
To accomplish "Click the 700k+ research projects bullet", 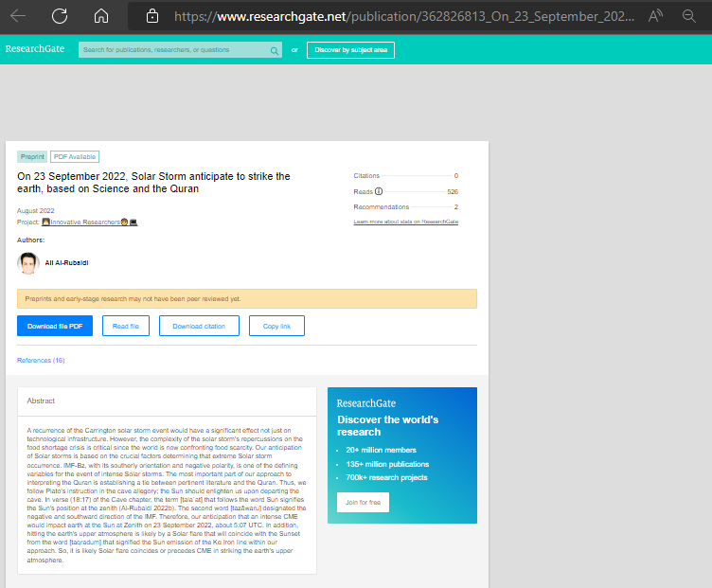I will click(x=386, y=477).
